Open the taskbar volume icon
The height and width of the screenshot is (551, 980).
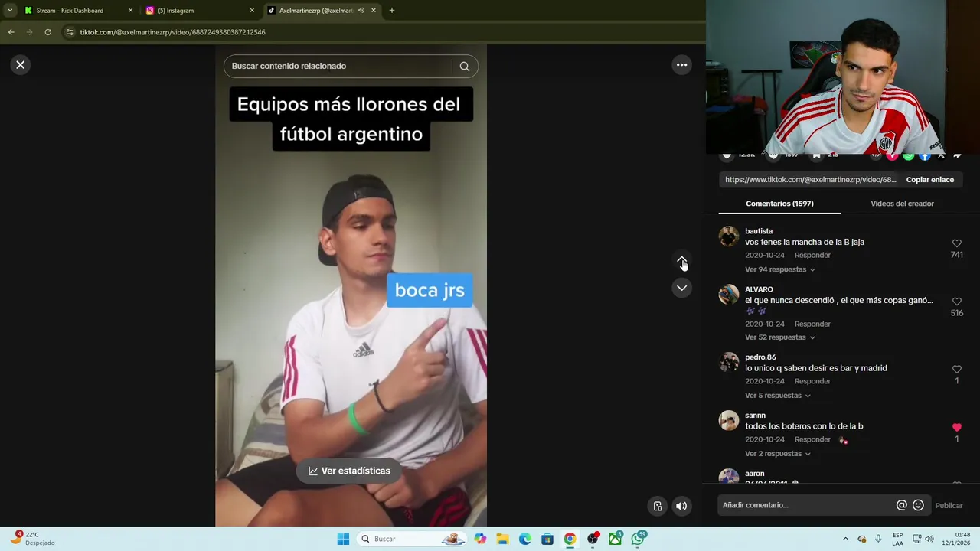[x=929, y=539]
